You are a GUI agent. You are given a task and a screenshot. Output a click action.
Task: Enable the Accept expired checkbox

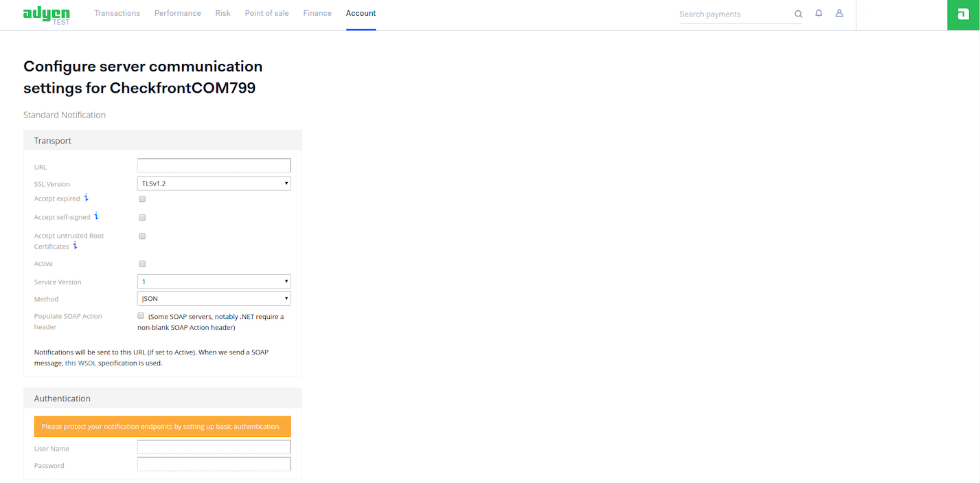point(142,199)
